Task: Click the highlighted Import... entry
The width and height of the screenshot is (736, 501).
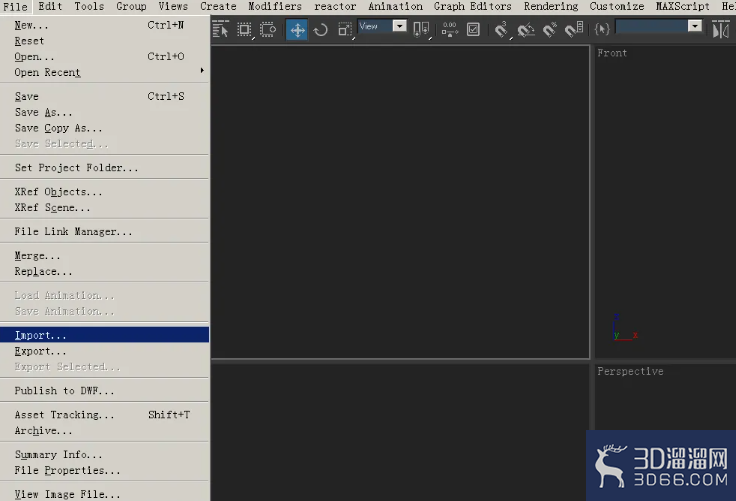Action: [x=105, y=335]
